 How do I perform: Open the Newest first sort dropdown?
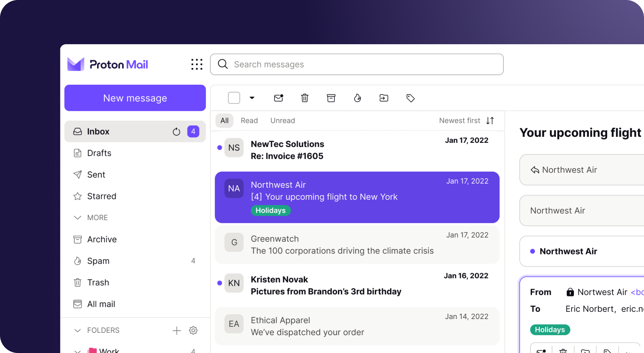coord(466,121)
